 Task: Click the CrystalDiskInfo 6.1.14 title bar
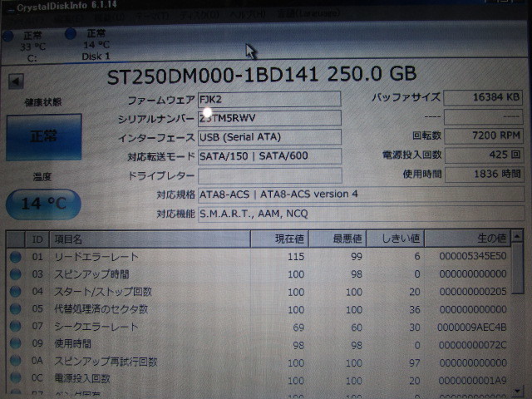tap(66, 6)
